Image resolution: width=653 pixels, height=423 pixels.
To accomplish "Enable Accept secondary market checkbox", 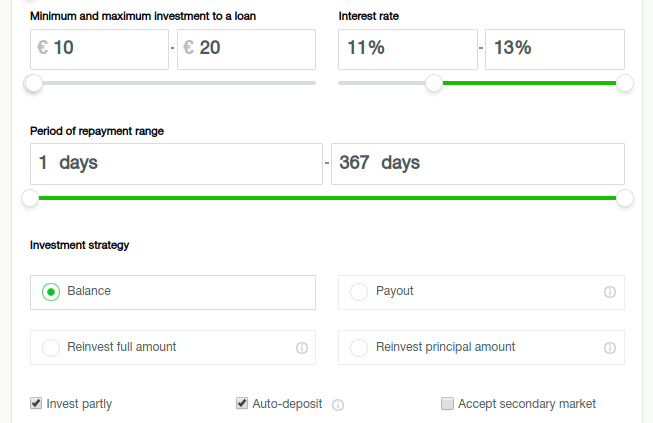I will (x=447, y=404).
